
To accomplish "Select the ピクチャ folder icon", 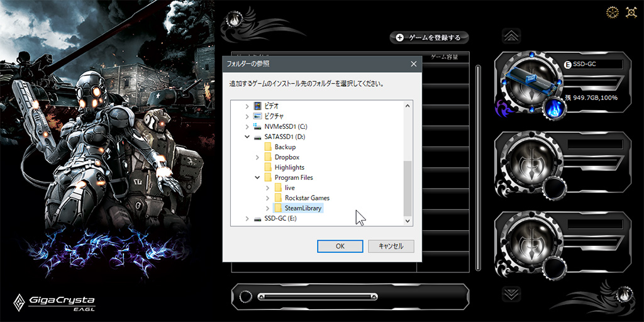I will [257, 116].
